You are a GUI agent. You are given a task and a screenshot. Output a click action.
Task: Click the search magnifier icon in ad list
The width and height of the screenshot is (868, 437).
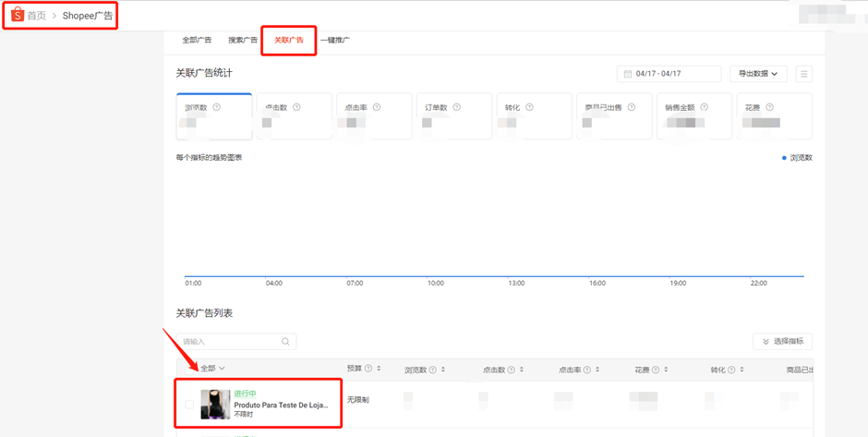pyautogui.click(x=285, y=341)
